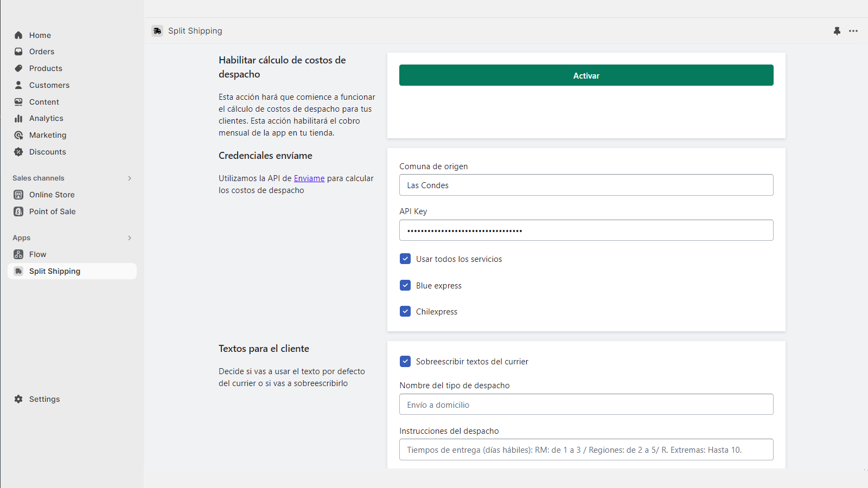Click the Settings gear icon
Viewport: 868px width, 488px height.
[18, 399]
